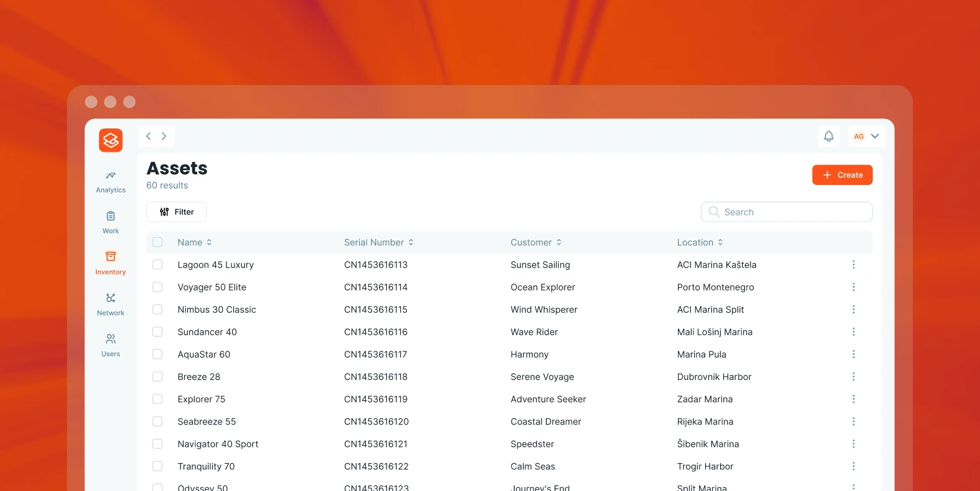Image resolution: width=980 pixels, height=491 pixels.
Task: Click the Voyager 50 Elite asset name
Action: pos(212,287)
